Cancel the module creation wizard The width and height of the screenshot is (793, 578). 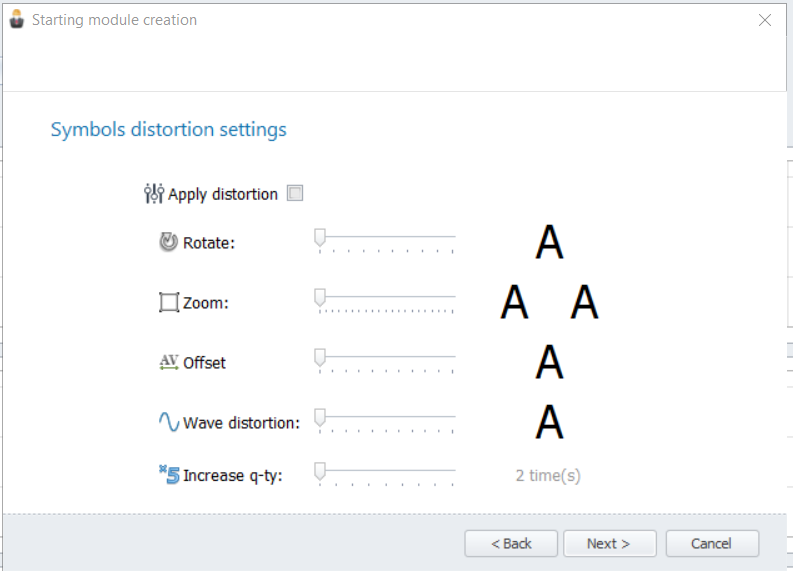[712, 544]
